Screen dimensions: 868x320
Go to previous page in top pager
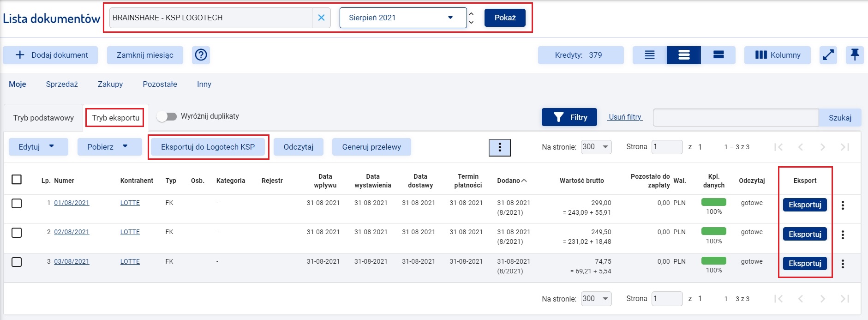(801, 147)
